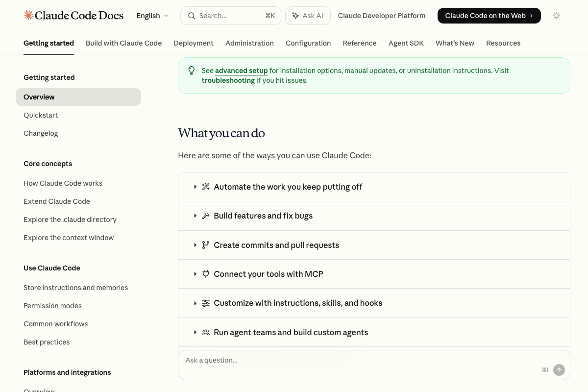Click the plug icon beside Connect your tools
This screenshot has height=392, width=588.
click(206, 274)
